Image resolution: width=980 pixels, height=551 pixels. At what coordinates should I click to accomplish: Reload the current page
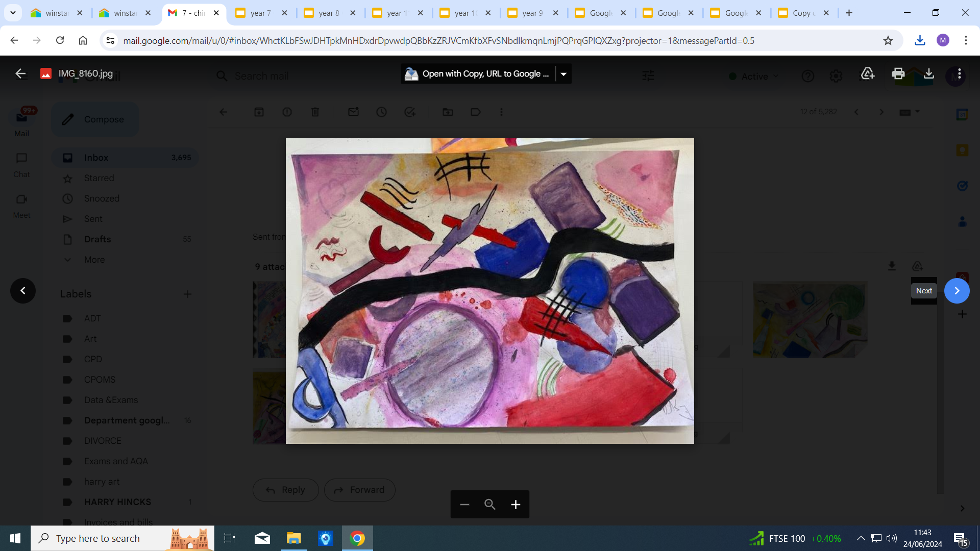point(60,40)
